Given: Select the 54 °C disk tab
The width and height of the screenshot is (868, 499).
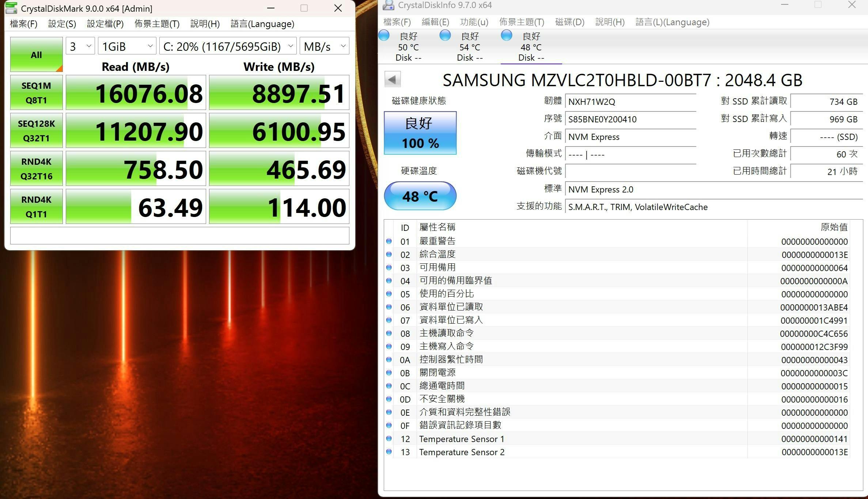Looking at the screenshot, I should click(x=470, y=47).
